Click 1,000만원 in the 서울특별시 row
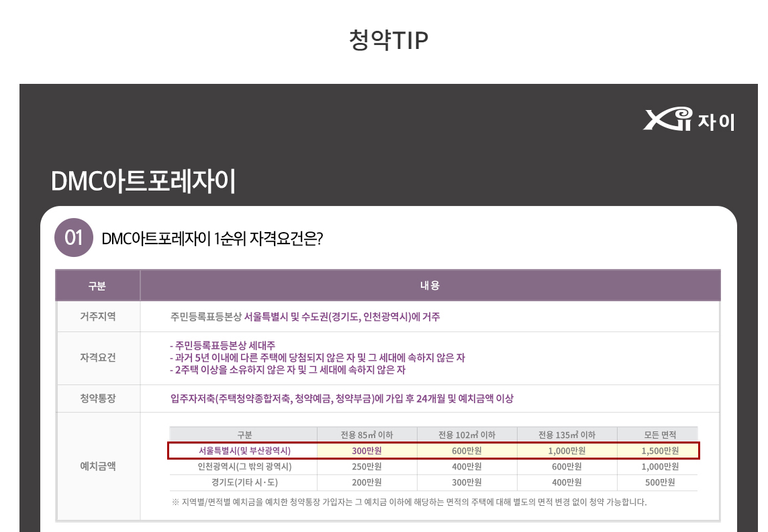The width and height of the screenshot is (768, 532). click(x=567, y=451)
